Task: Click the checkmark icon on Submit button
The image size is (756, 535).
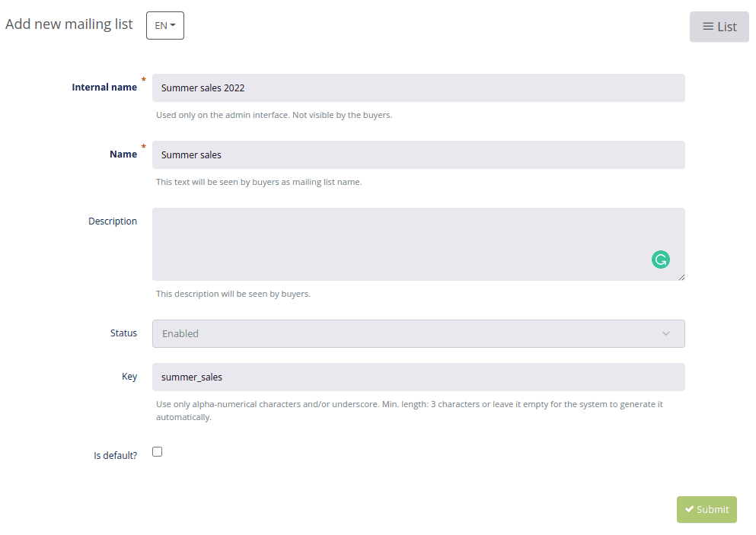Action: (x=690, y=509)
